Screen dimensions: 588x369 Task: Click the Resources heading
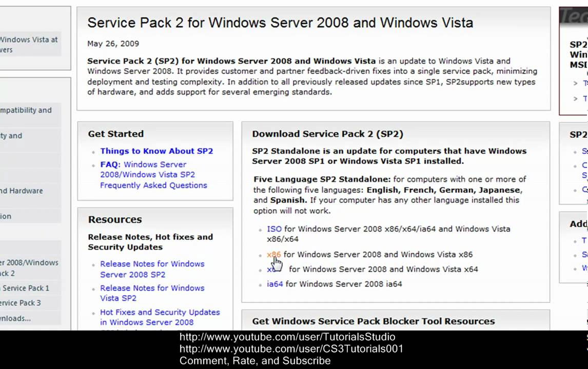[115, 219]
